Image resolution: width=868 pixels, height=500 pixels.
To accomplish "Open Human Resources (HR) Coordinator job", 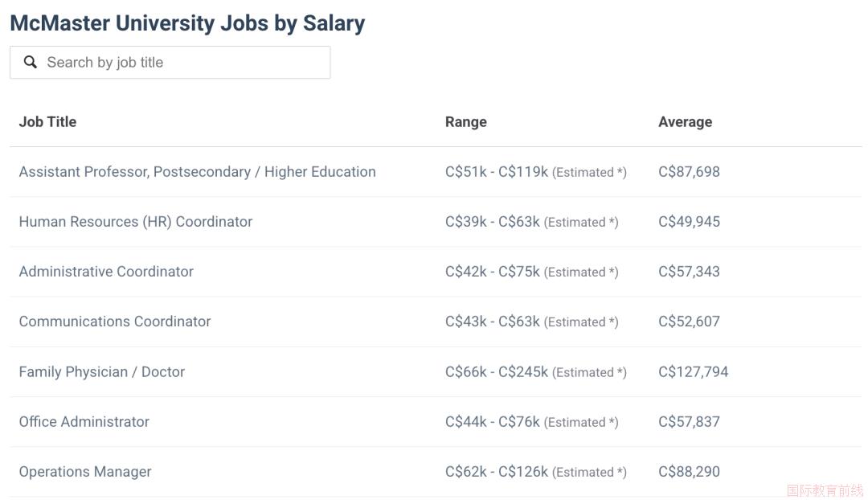I will pos(136,222).
